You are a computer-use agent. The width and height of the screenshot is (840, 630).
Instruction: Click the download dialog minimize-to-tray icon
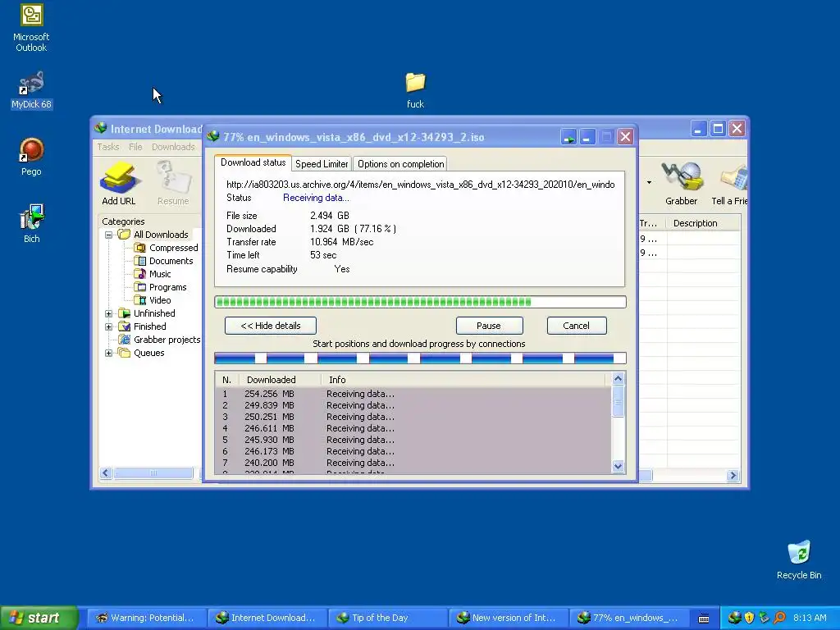[x=568, y=137]
